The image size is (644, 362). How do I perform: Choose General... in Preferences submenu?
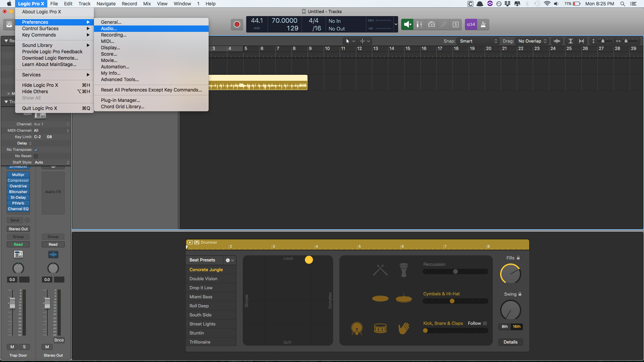pyautogui.click(x=151, y=22)
